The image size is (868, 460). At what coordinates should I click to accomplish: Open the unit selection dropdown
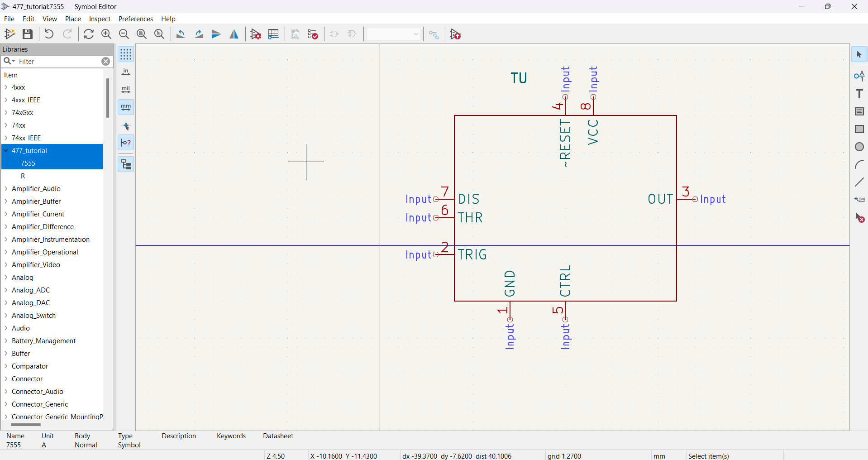point(393,34)
